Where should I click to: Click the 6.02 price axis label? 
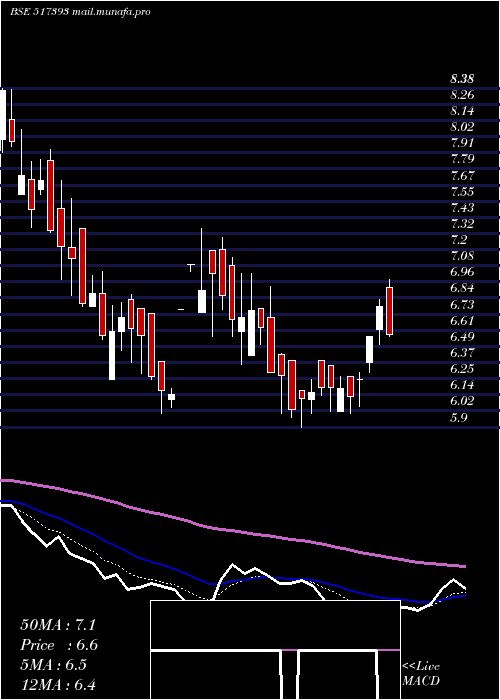pyautogui.click(x=462, y=401)
